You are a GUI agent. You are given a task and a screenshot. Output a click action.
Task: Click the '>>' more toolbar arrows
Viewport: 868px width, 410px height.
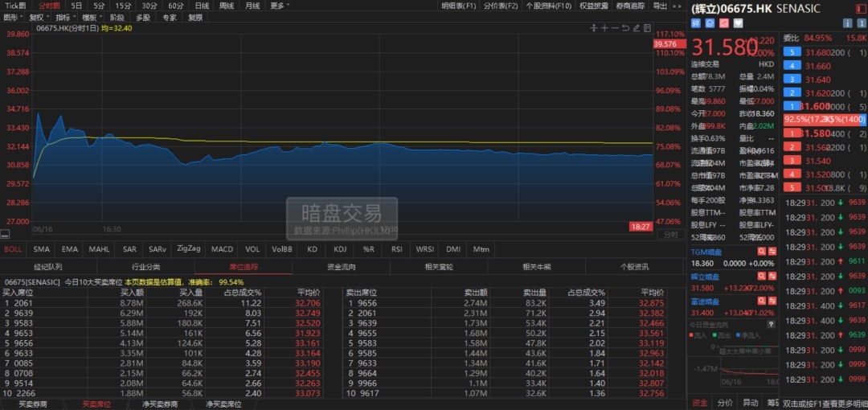pos(677,6)
